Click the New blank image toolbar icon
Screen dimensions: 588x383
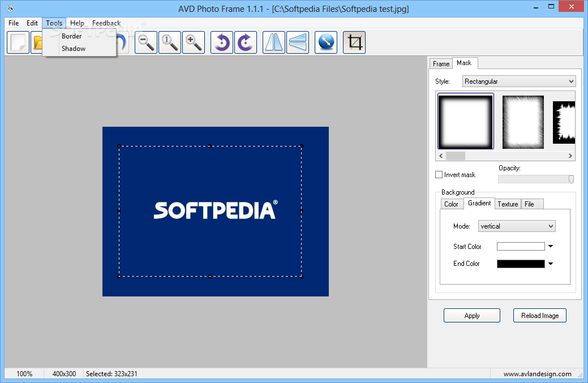[18, 42]
